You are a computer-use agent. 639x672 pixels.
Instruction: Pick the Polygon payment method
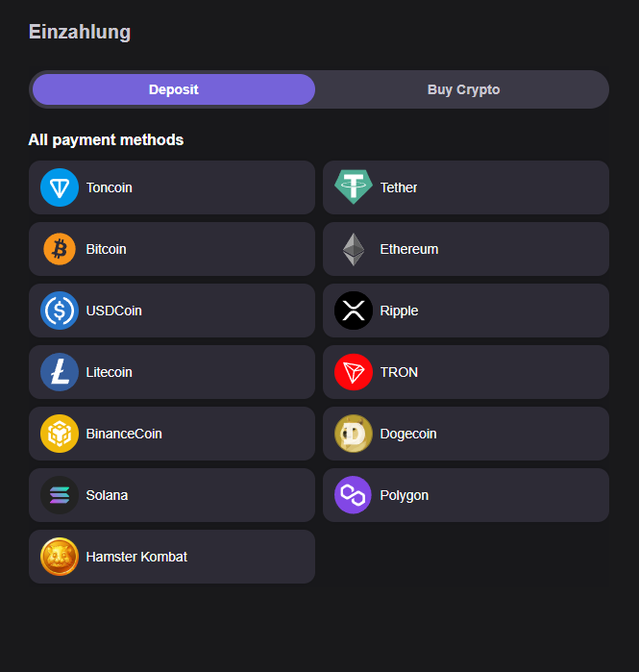point(466,495)
